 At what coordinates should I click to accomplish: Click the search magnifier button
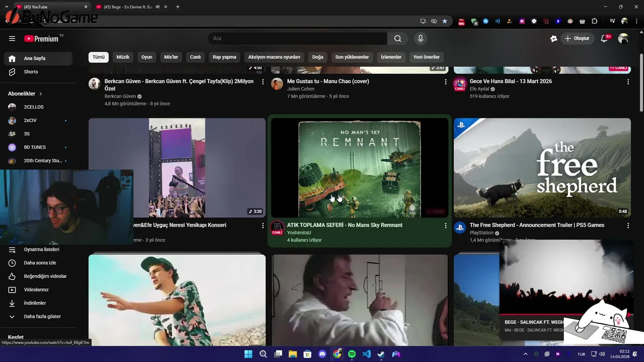[x=397, y=39]
